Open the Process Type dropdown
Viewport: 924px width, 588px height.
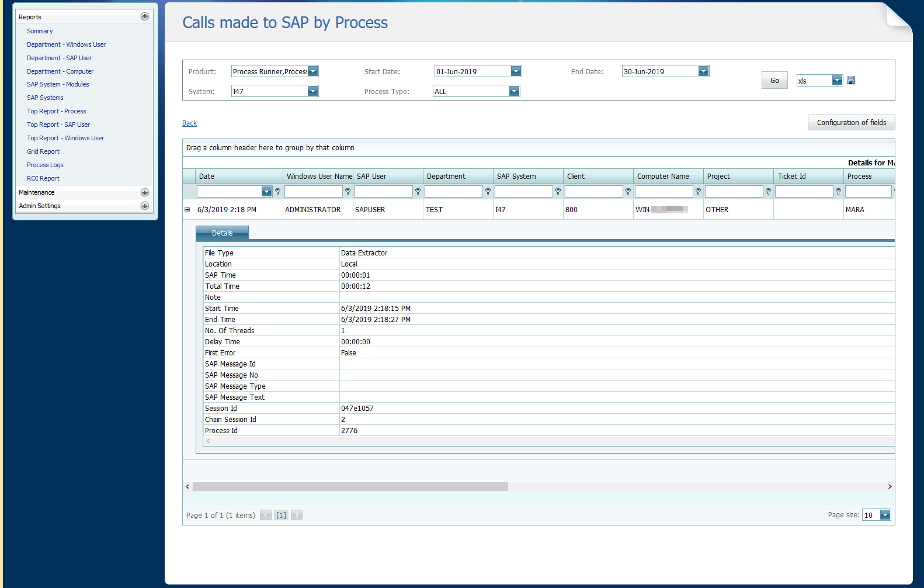coord(514,91)
